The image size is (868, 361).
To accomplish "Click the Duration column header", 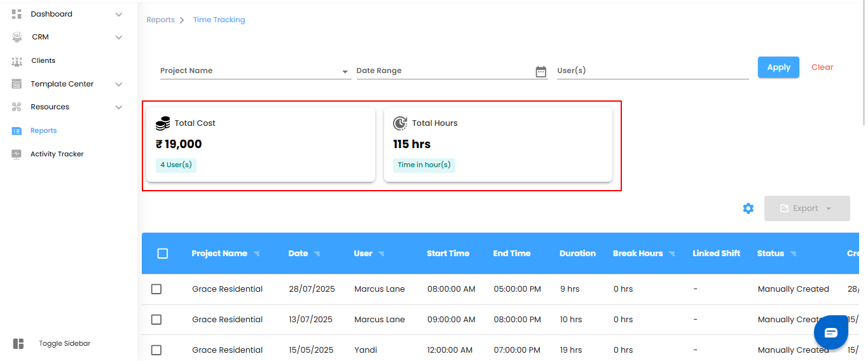I will (577, 254).
